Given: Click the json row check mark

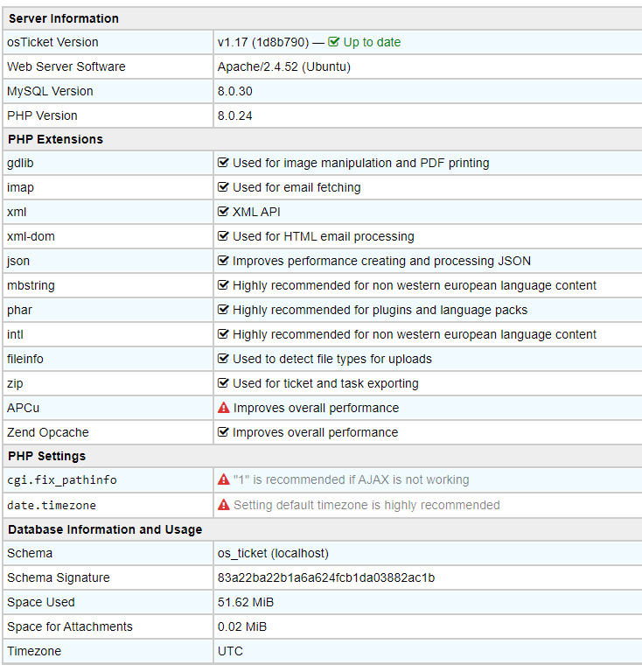Looking at the screenshot, I should (223, 261).
